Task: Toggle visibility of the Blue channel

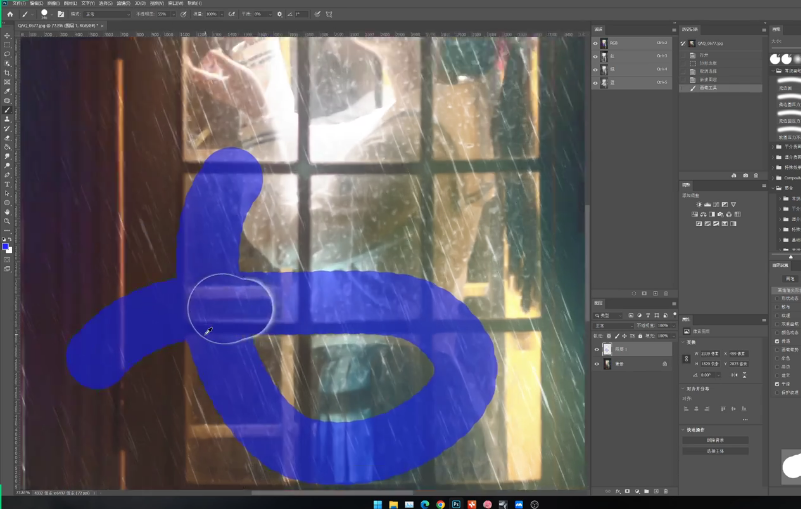Action: click(595, 83)
